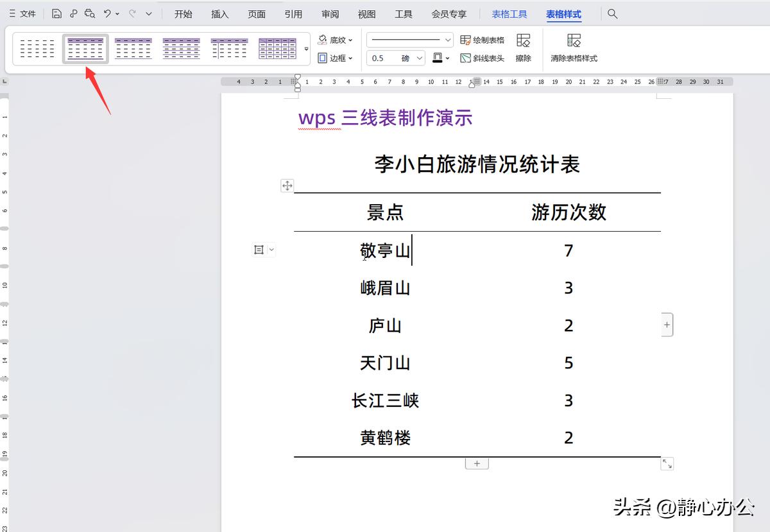Select the currently highlighted table style thumbnail
This screenshot has width=770, height=532.
(x=85, y=47)
